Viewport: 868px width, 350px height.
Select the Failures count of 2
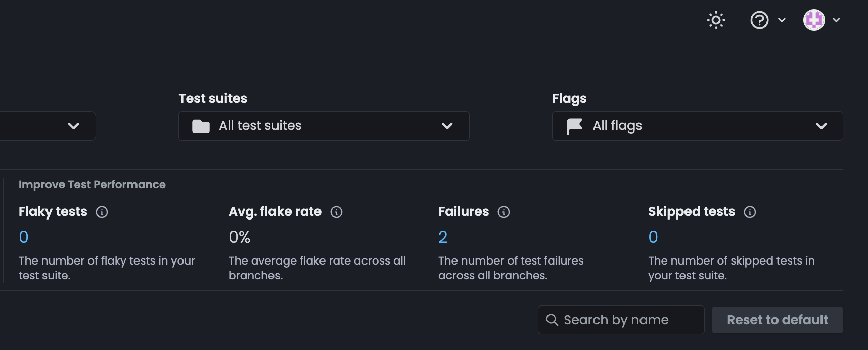point(443,237)
